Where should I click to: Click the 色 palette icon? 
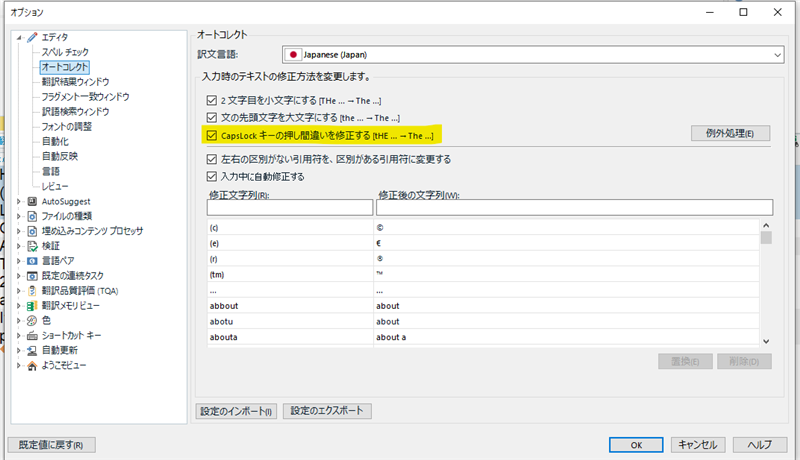point(32,321)
